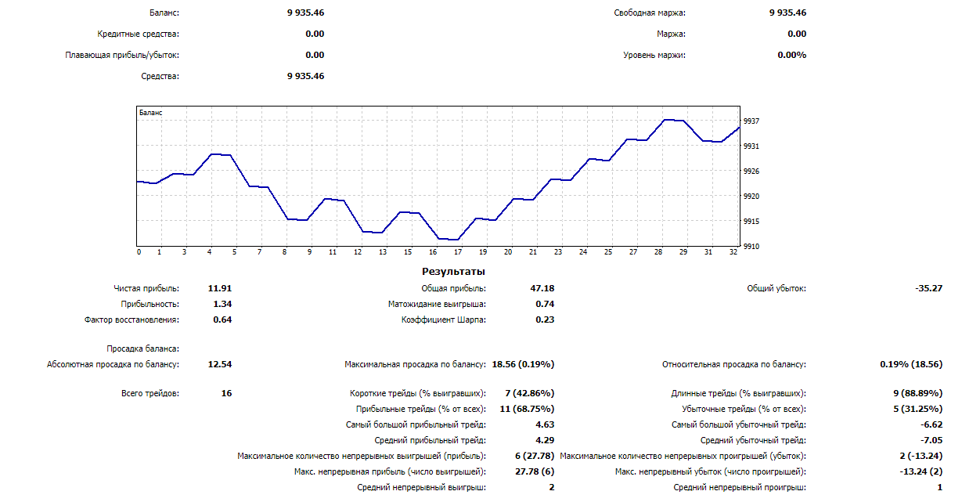
Task: Select the 9 935.46 value of "Свободная маржа:"
Action: tap(788, 13)
